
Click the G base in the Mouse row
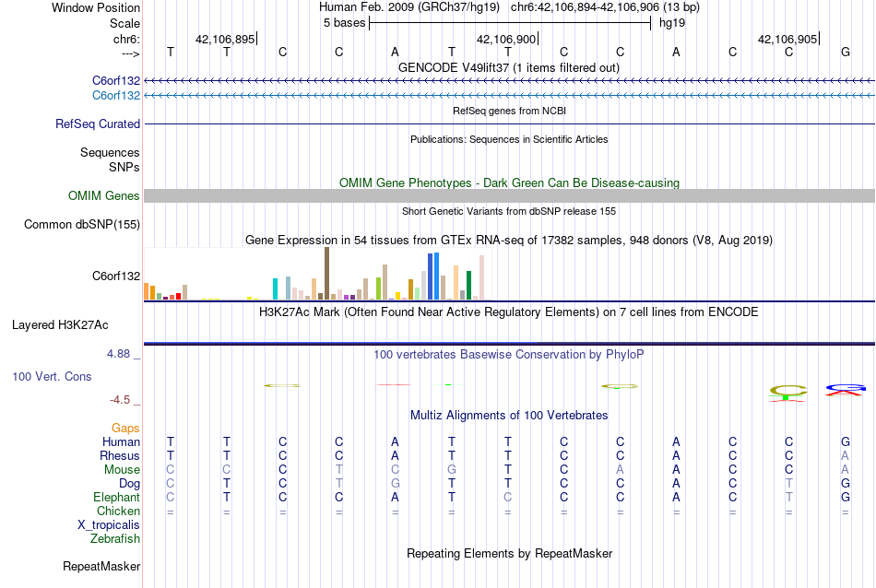click(x=452, y=470)
